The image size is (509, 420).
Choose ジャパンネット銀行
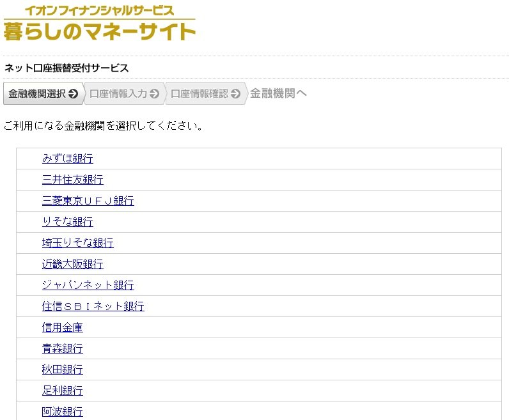(x=88, y=285)
